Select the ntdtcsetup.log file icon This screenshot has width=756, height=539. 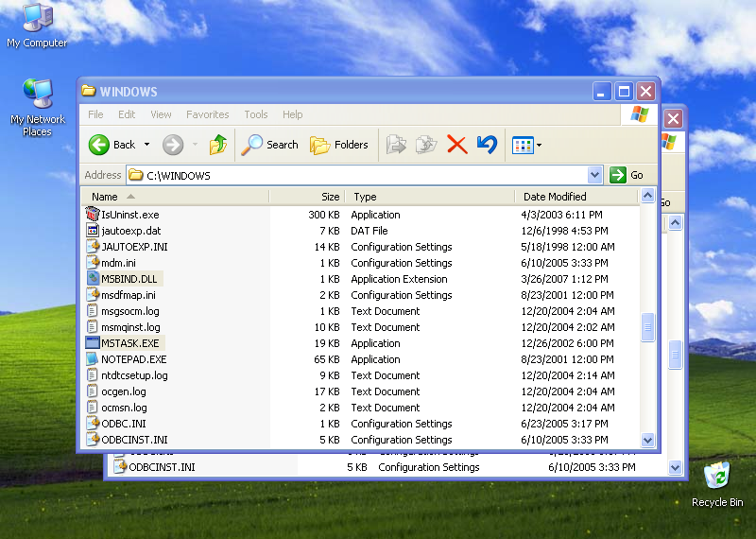point(92,374)
